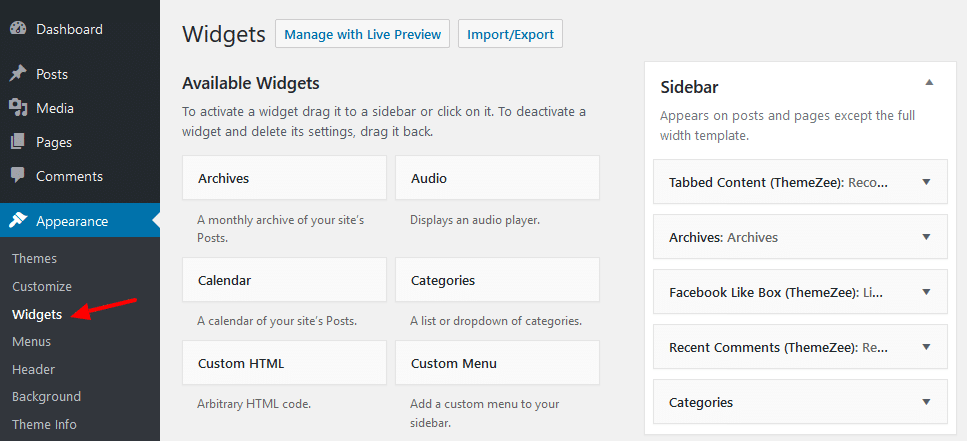Expand the Categories sidebar widget
Image resolution: width=967 pixels, height=441 pixels.
(x=926, y=402)
